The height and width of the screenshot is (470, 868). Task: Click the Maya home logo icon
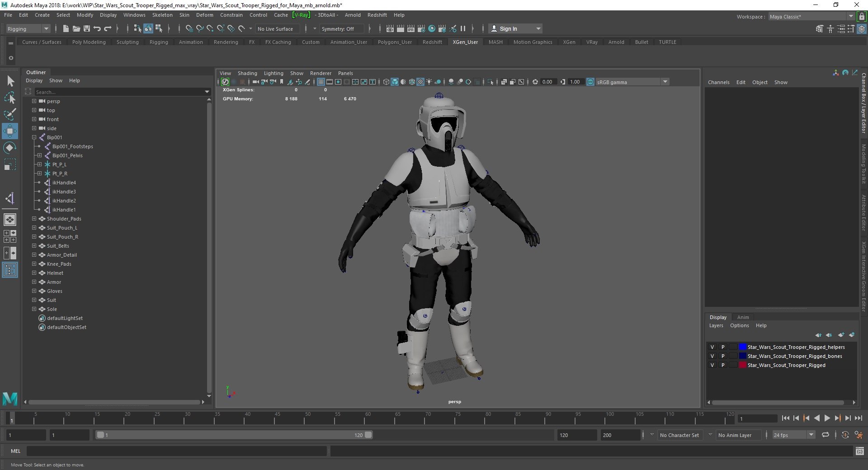tap(10, 399)
